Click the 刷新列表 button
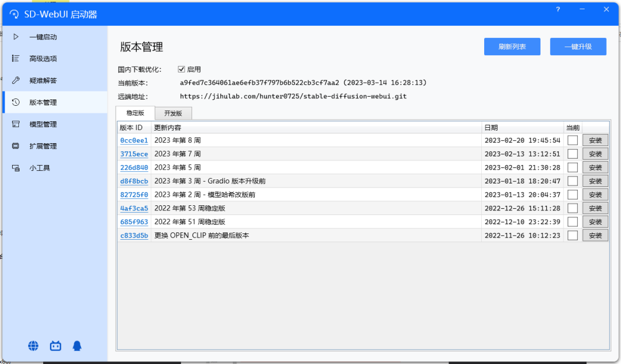Image resolution: width=621 pixels, height=364 pixels. [512, 47]
